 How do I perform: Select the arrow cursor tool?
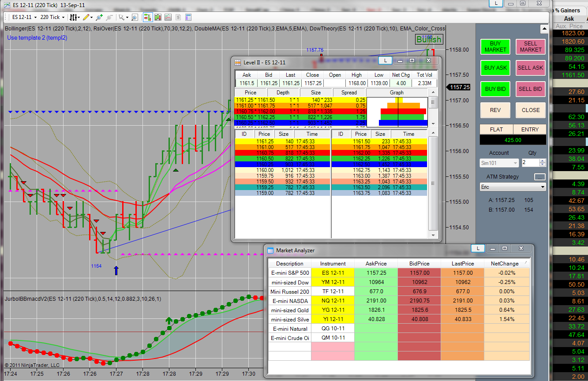click(123, 17)
